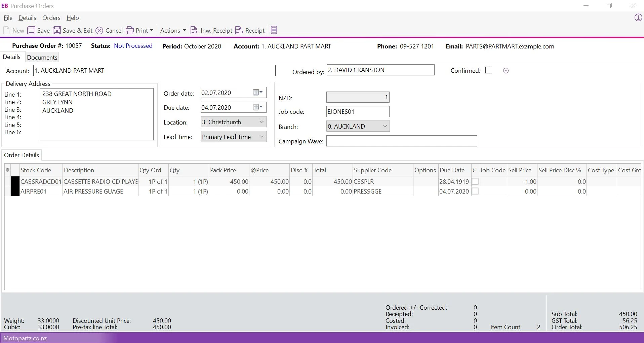Tick the Confirmed checkbox
This screenshot has width=644, height=343.
[x=489, y=70]
